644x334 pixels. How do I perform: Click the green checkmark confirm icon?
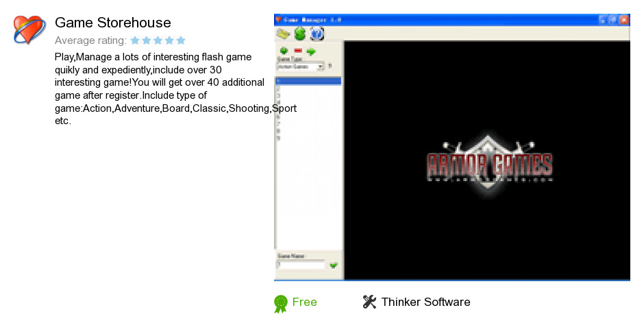tap(334, 265)
